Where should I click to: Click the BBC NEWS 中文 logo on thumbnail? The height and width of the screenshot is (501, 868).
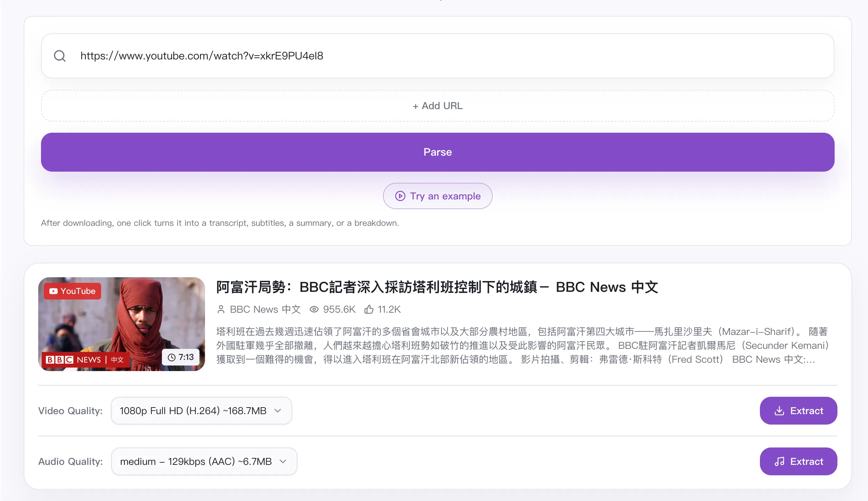(x=85, y=360)
